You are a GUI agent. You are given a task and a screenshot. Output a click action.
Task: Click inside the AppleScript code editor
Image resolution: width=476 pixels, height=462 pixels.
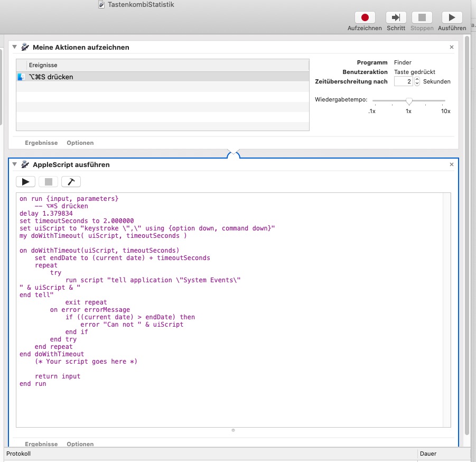229,310
